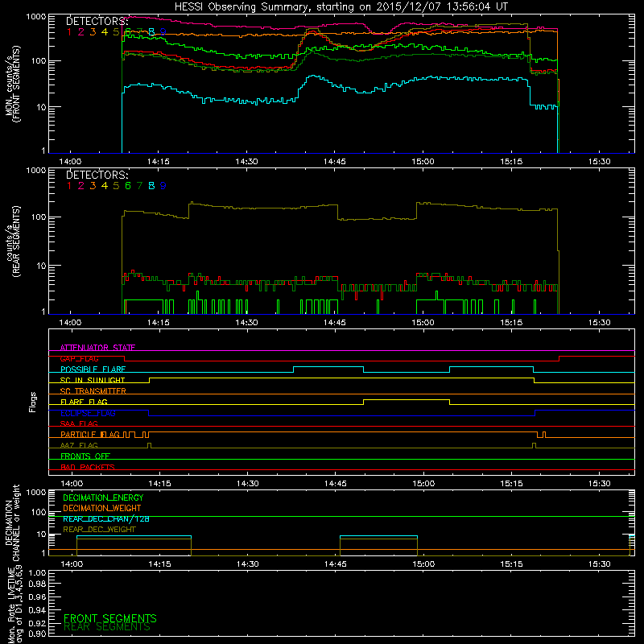This screenshot has height=644, width=644.
Task: Click the SC_IN_SUNLIGHT flag label
Action: tap(93, 380)
